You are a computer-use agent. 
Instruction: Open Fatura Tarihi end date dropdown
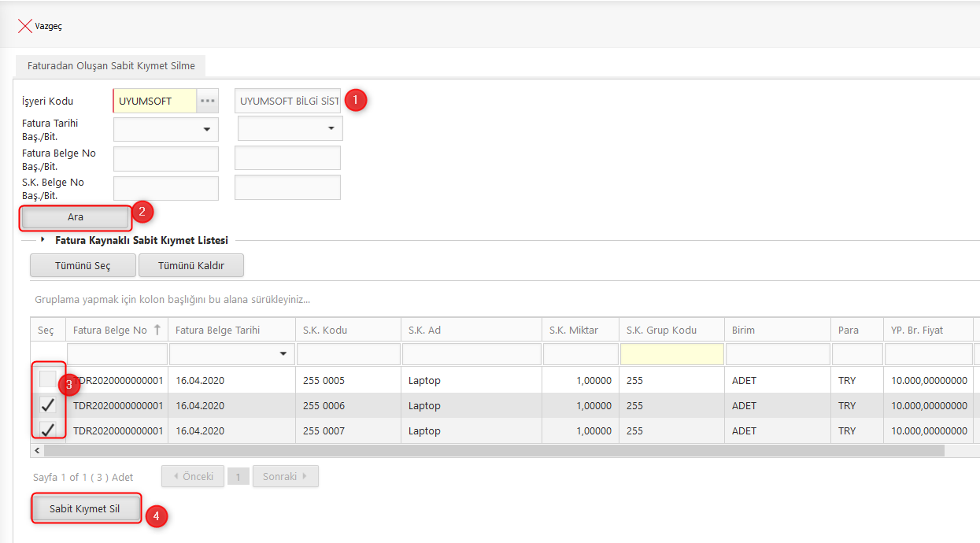pos(331,129)
